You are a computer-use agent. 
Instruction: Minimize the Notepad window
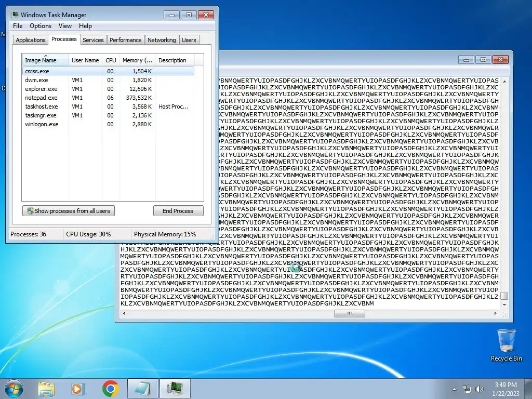pos(466,60)
